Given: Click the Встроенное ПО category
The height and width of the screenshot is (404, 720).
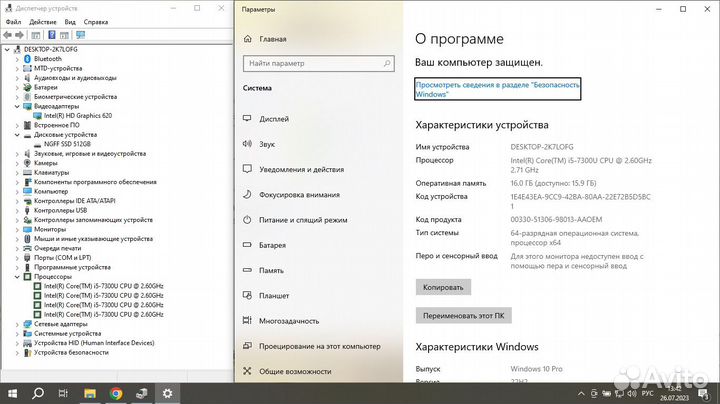Looking at the screenshot, I should coord(56,125).
